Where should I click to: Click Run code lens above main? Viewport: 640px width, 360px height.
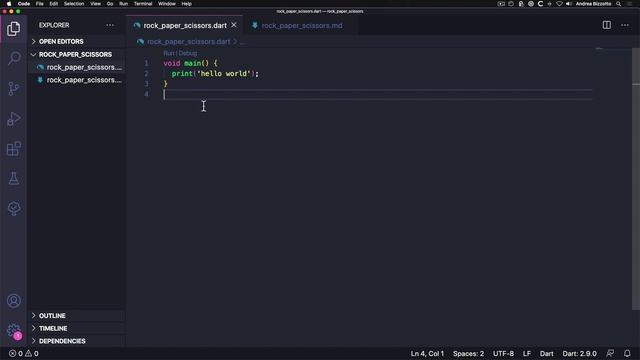tap(169, 53)
